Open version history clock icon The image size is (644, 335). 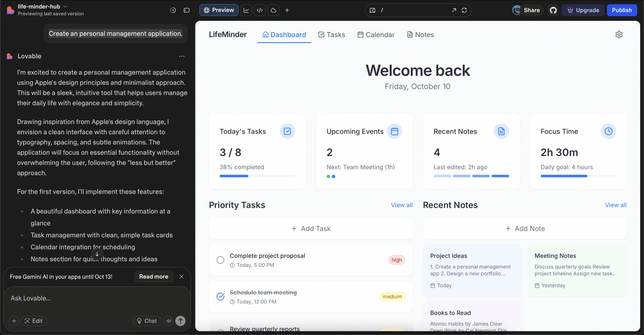(x=173, y=10)
